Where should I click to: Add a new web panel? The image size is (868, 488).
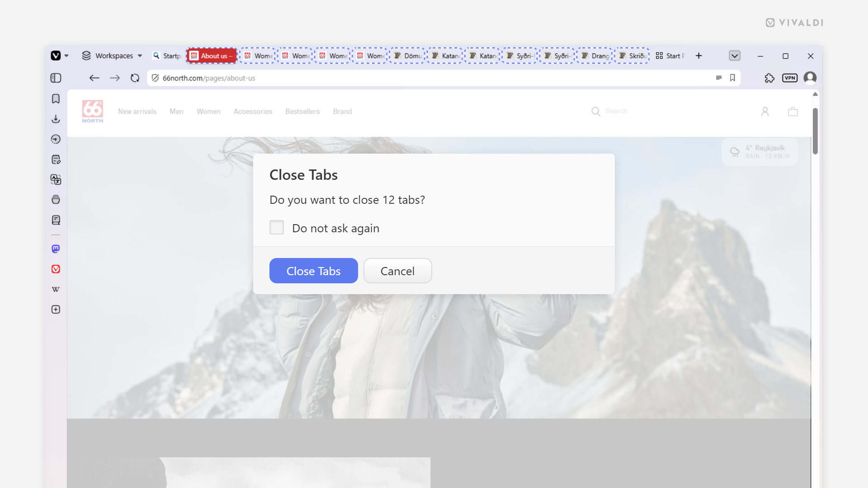point(56,310)
